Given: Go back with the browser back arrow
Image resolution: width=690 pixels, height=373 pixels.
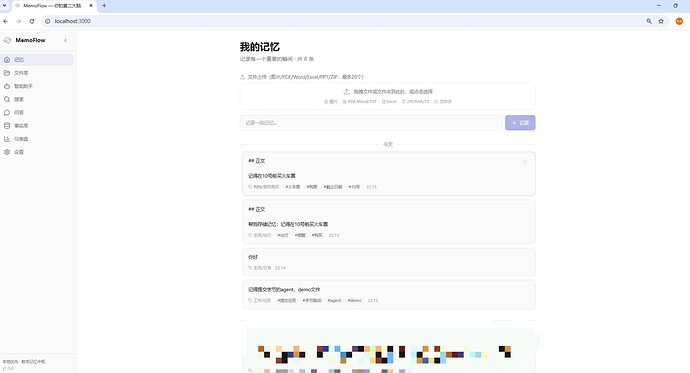Looking at the screenshot, I should [6, 21].
